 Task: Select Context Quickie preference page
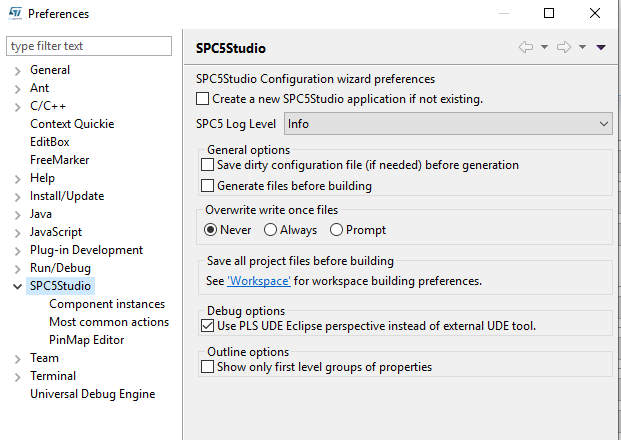[x=72, y=124]
